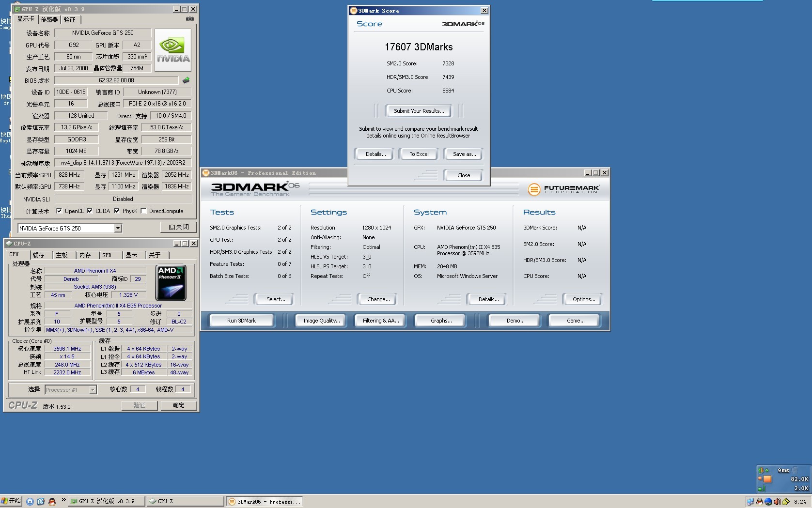Click the Options button under Results
Viewport: 812px width, 508px height.
tap(584, 299)
